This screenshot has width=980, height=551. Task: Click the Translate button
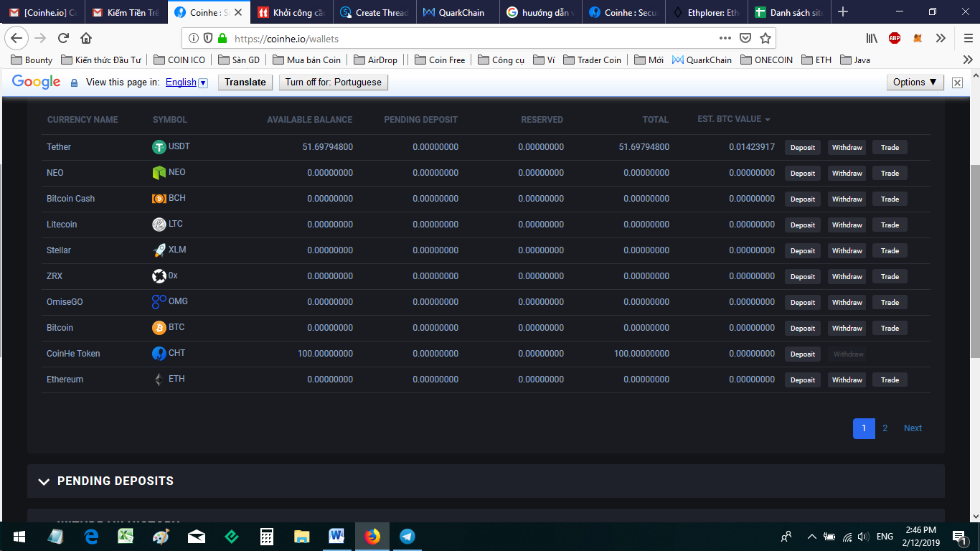pos(245,83)
